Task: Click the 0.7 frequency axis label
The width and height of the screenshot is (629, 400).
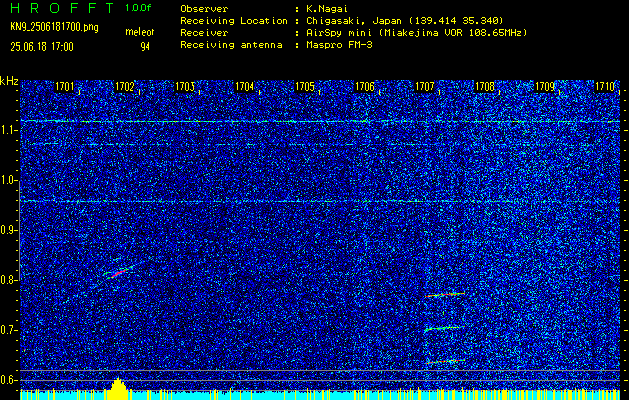Action: tap(8, 330)
